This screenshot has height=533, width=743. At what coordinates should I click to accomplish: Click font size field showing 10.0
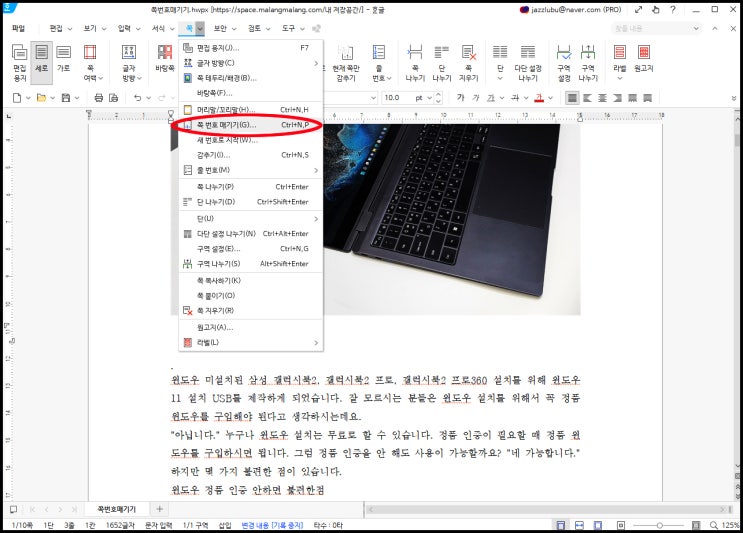click(x=396, y=98)
